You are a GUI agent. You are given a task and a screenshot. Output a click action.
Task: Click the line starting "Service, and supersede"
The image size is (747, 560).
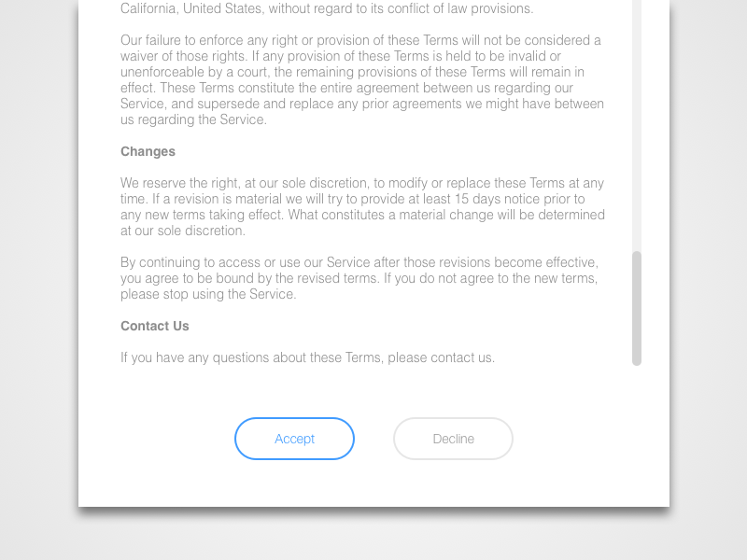point(362,104)
